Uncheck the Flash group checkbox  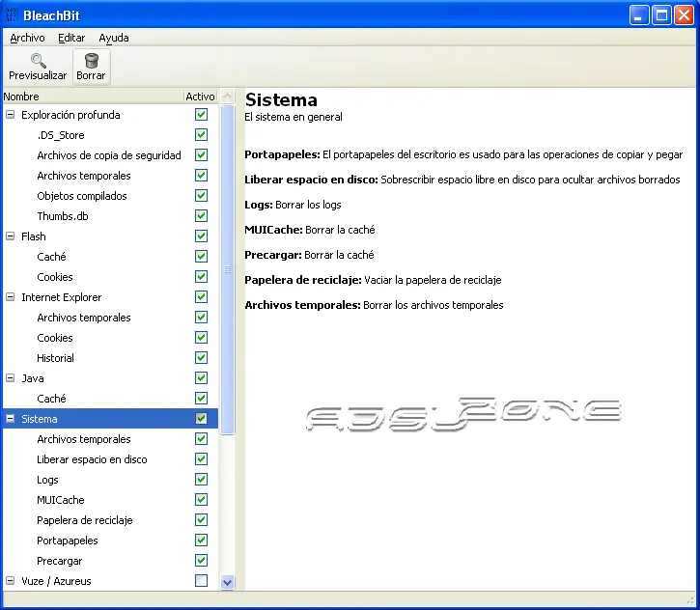[202, 236]
